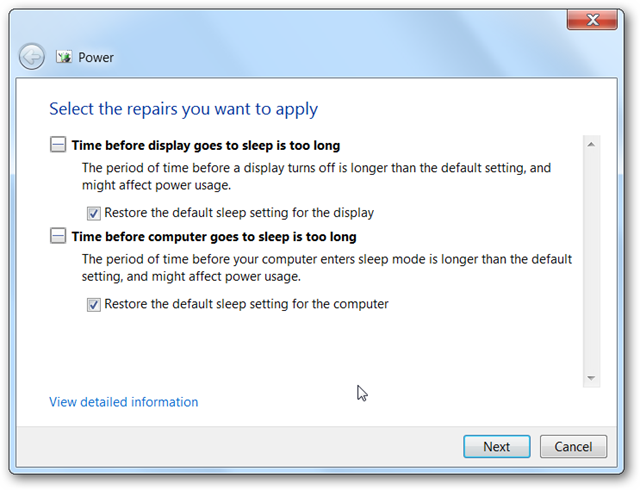The height and width of the screenshot is (490, 640).
Task: Click 'Restore the default sleep setting for the computer' label
Action: coord(246,304)
